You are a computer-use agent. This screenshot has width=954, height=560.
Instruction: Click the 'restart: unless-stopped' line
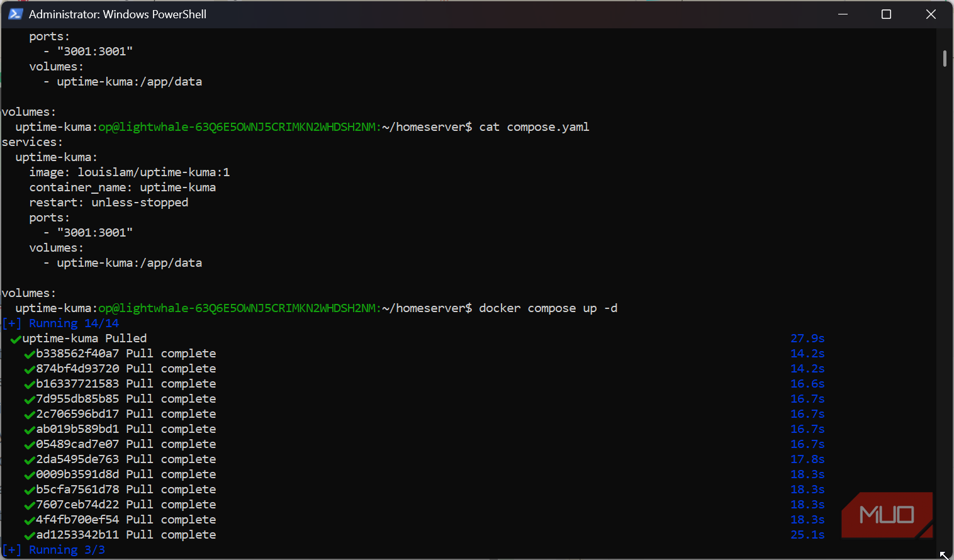click(109, 203)
